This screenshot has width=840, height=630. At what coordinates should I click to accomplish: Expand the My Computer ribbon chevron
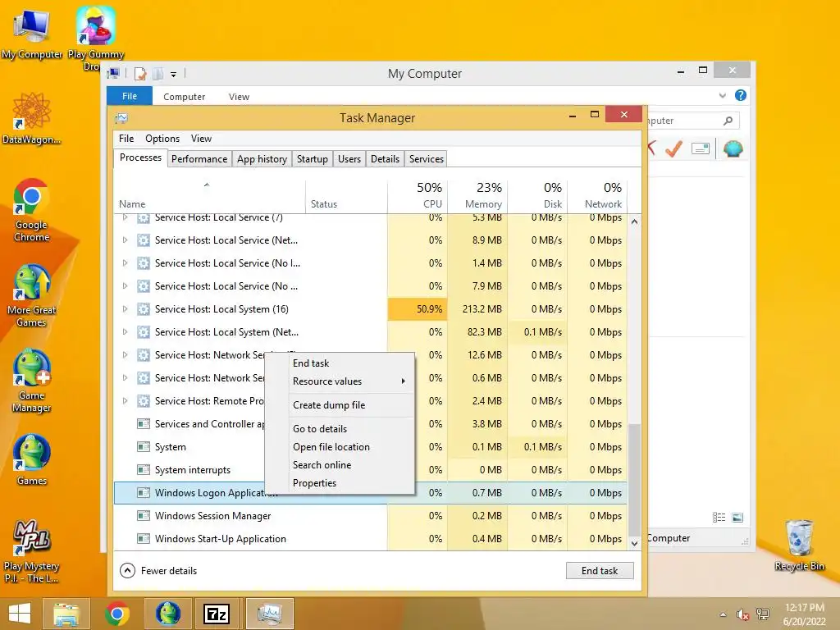tap(722, 95)
